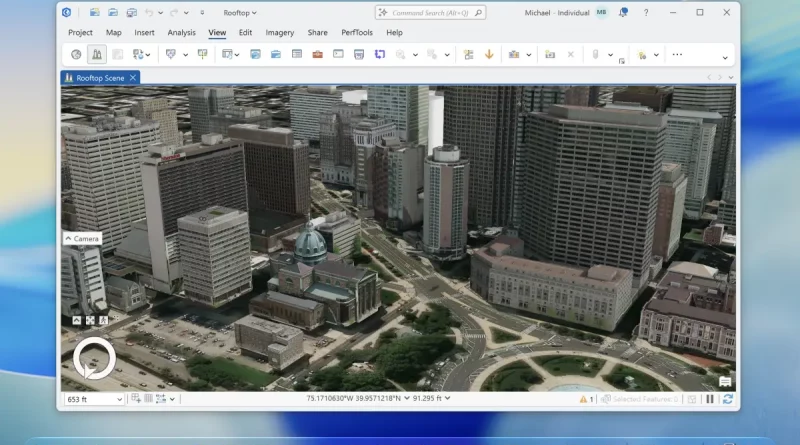Click the Open Project folder icon
The height and width of the screenshot is (445, 800).
coord(113,12)
